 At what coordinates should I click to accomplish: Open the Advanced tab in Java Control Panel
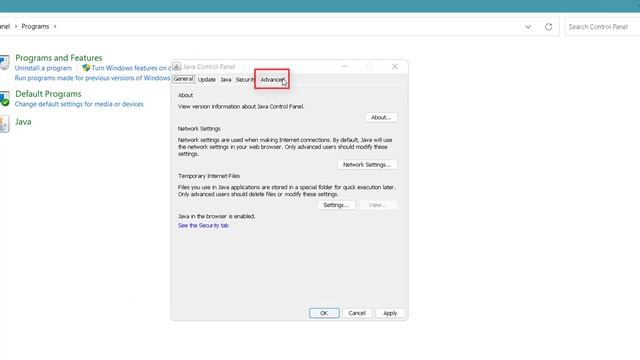point(272,80)
